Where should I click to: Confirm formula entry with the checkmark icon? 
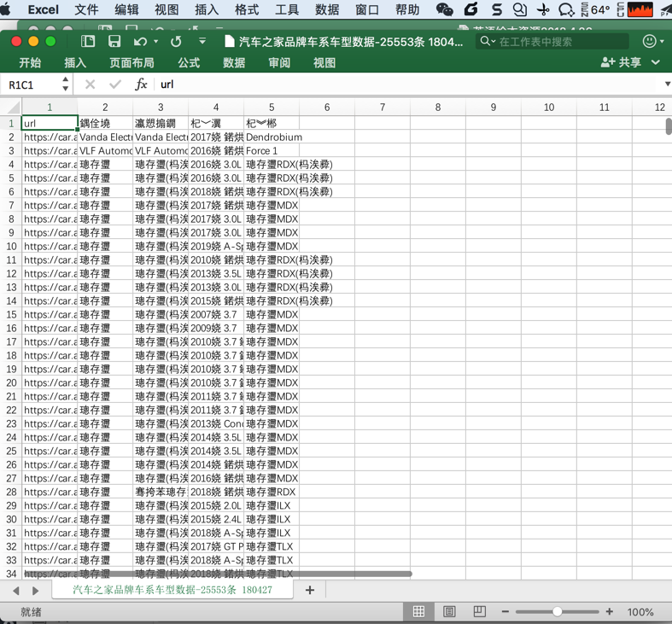click(x=115, y=85)
